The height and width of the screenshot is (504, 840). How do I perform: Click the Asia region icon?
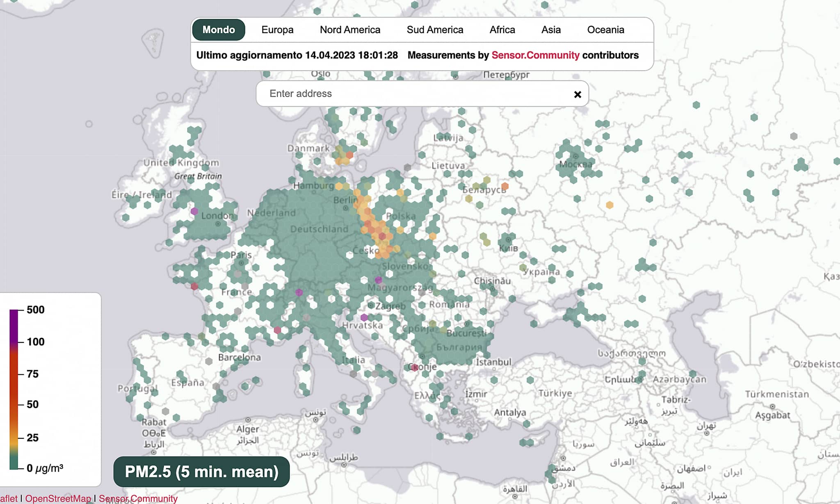pyautogui.click(x=550, y=30)
